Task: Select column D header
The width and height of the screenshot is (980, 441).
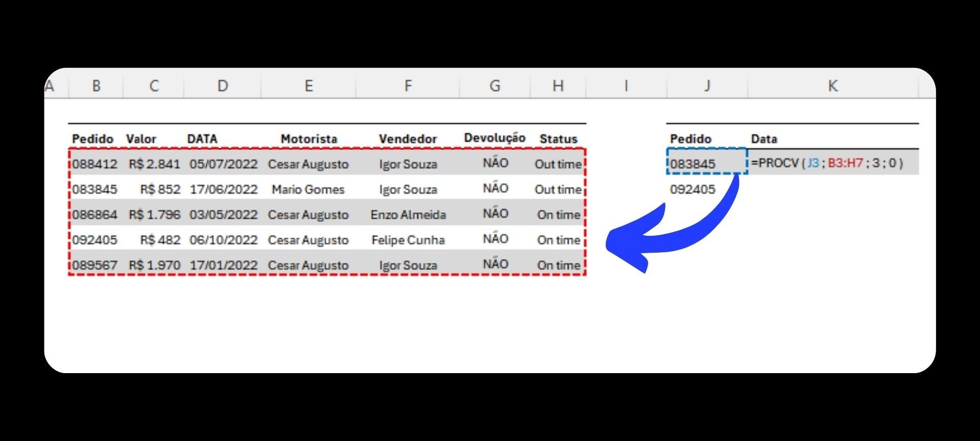Action: 223,86
